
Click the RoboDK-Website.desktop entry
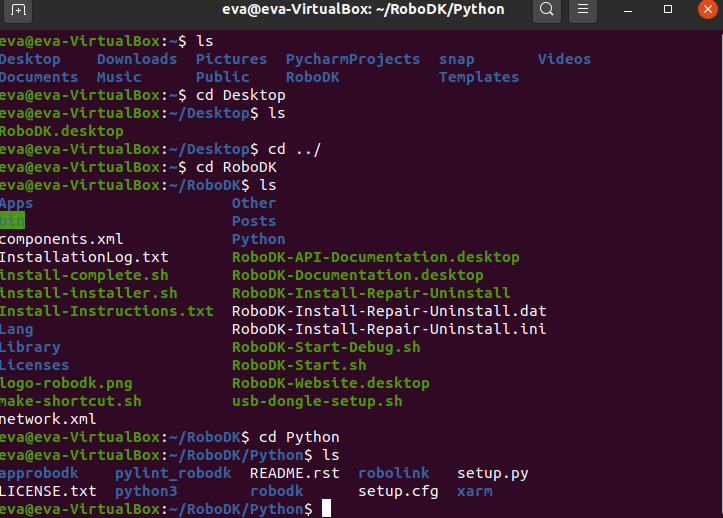330,383
